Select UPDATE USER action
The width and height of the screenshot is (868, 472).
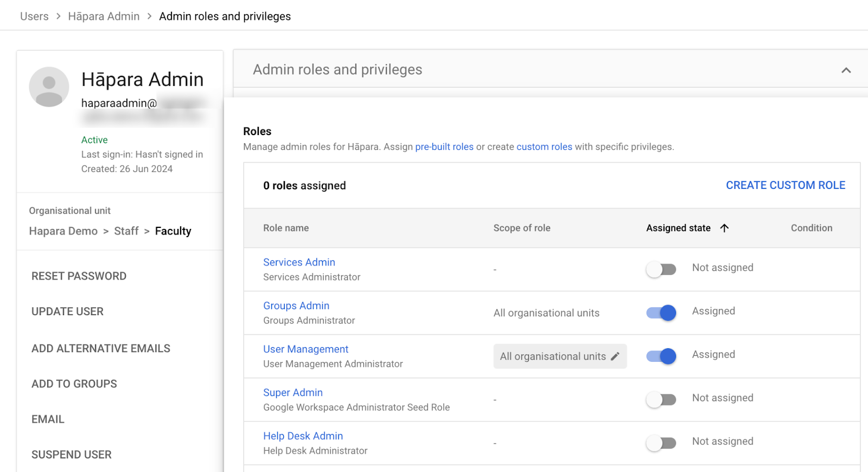pos(67,311)
